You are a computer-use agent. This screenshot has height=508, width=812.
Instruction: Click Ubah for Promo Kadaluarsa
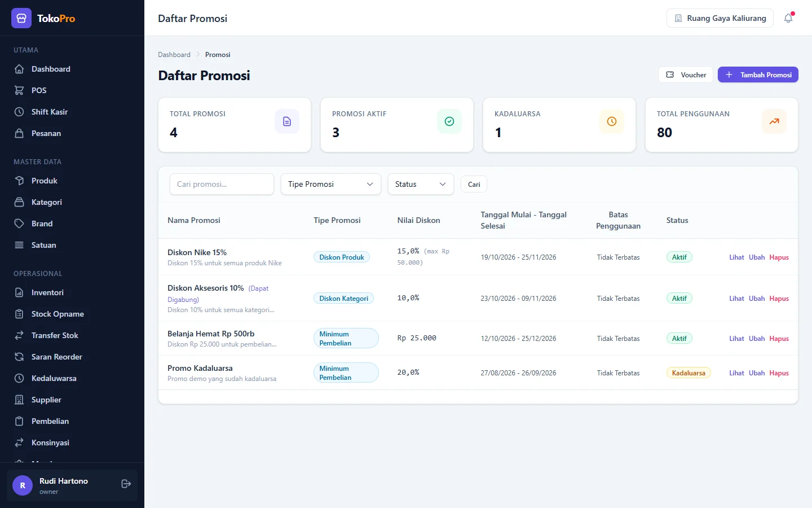click(x=757, y=373)
